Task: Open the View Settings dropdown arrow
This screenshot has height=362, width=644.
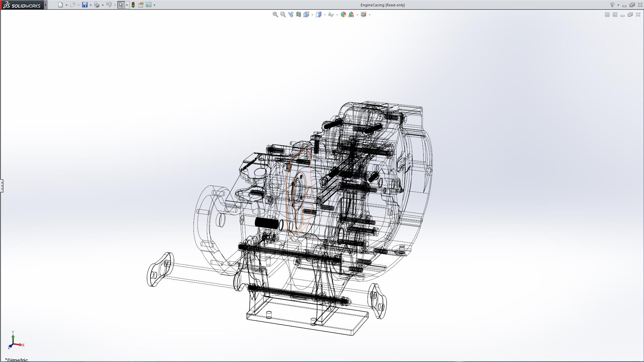Action: [x=370, y=15]
